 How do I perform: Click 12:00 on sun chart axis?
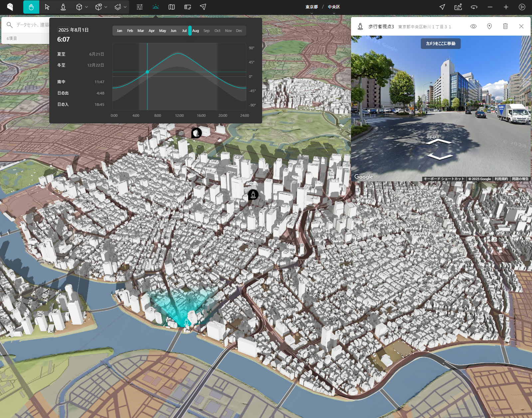point(179,115)
